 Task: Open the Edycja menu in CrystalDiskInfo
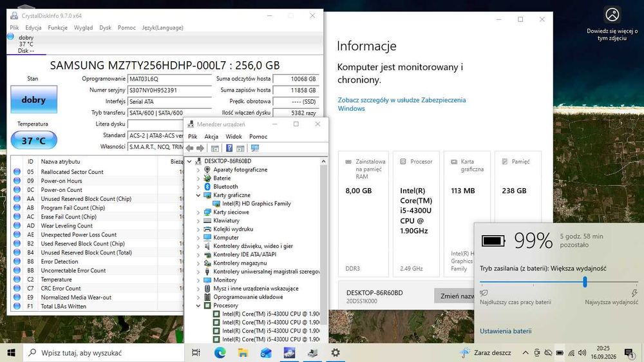tap(33, 28)
